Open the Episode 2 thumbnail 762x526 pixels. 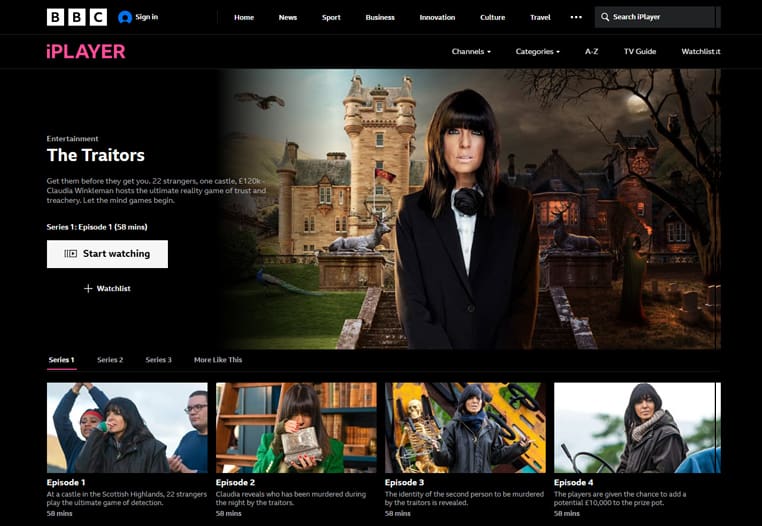click(x=296, y=428)
